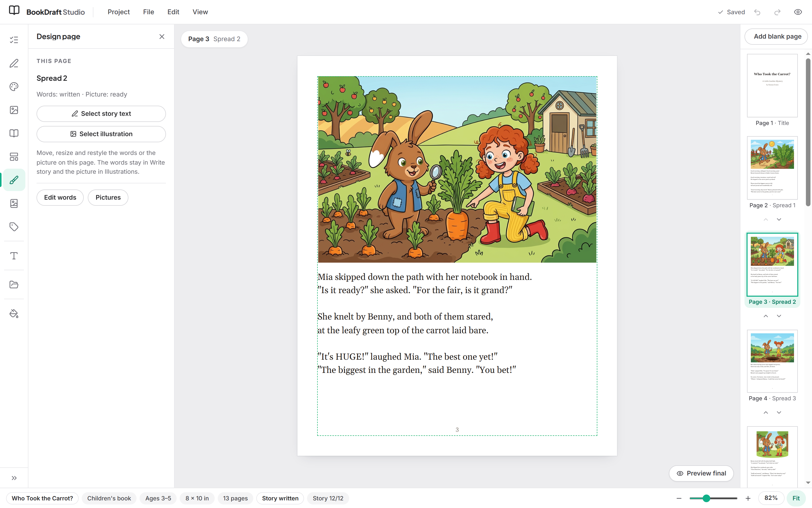Move Page 4 up with chevron
The width and height of the screenshot is (812, 508).
tap(766, 412)
